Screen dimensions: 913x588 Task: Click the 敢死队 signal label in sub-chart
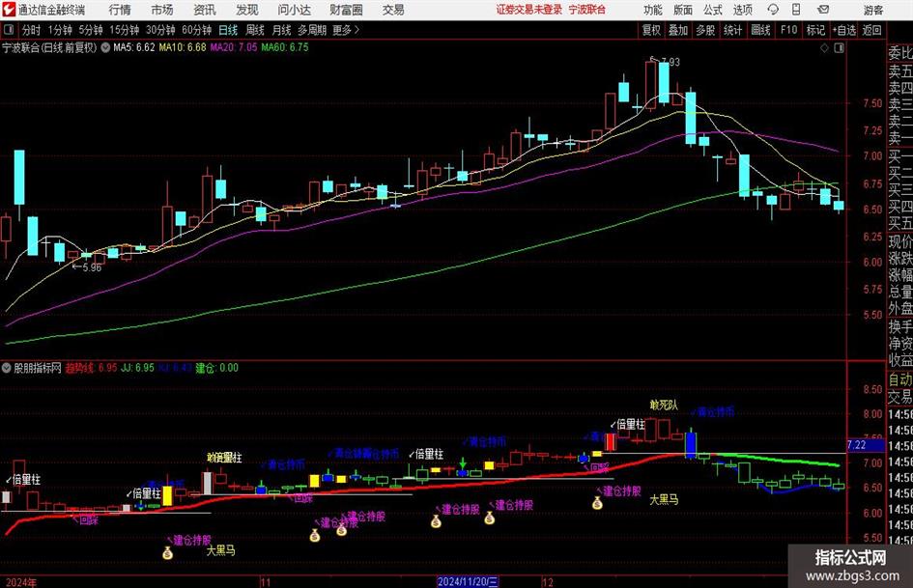tap(664, 405)
